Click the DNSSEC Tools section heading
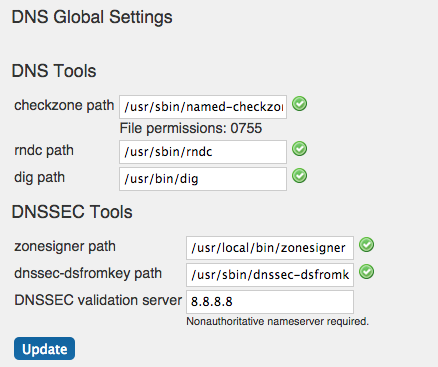Image resolution: width=438 pixels, height=367 pixels. pos(72,212)
